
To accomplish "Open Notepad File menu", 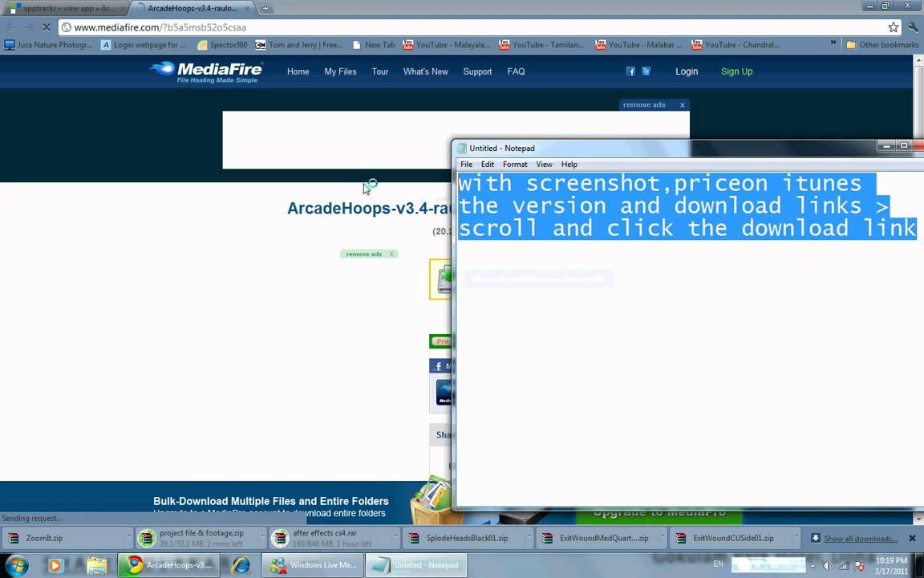I will pos(466,165).
